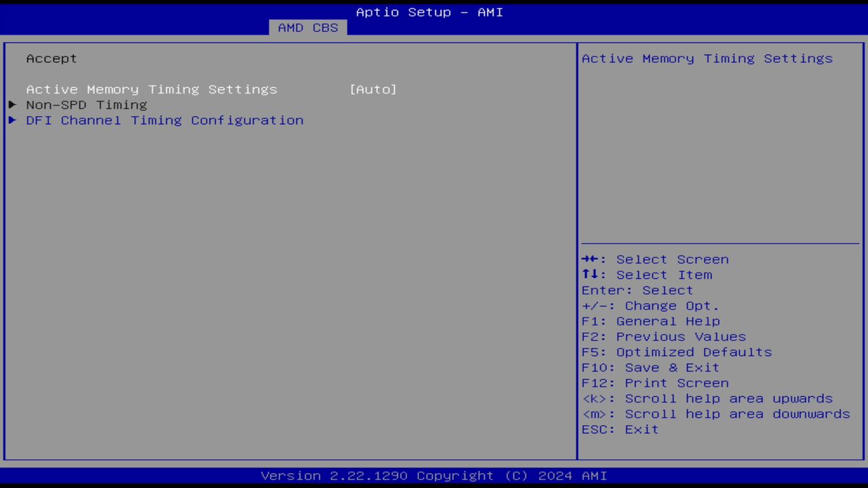Click the arrow beside Non-SPD Timing
This screenshot has height=488, width=868.
(x=12, y=105)
